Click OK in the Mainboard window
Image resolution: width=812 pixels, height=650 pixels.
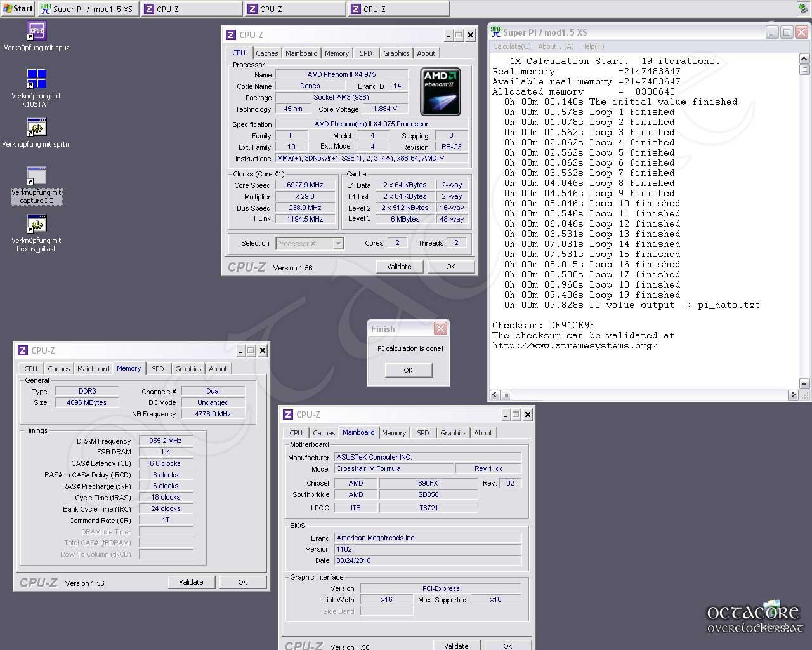(507, 646)
